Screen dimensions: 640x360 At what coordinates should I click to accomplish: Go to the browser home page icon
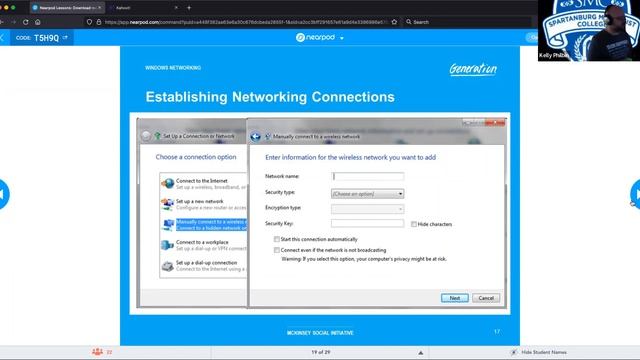point(38,22)
